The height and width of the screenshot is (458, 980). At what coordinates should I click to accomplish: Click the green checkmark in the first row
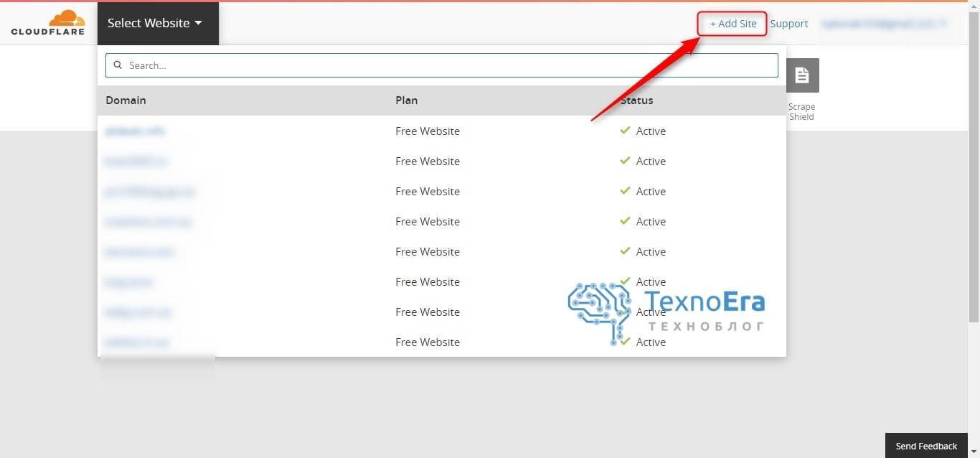point(625,131)
